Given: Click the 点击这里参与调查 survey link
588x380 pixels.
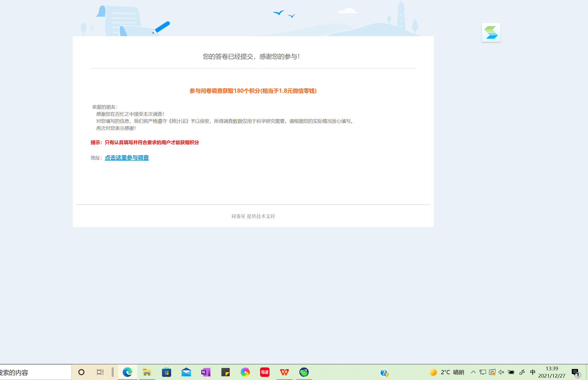Looking at the screenshot, I should [x=127, y=158].
